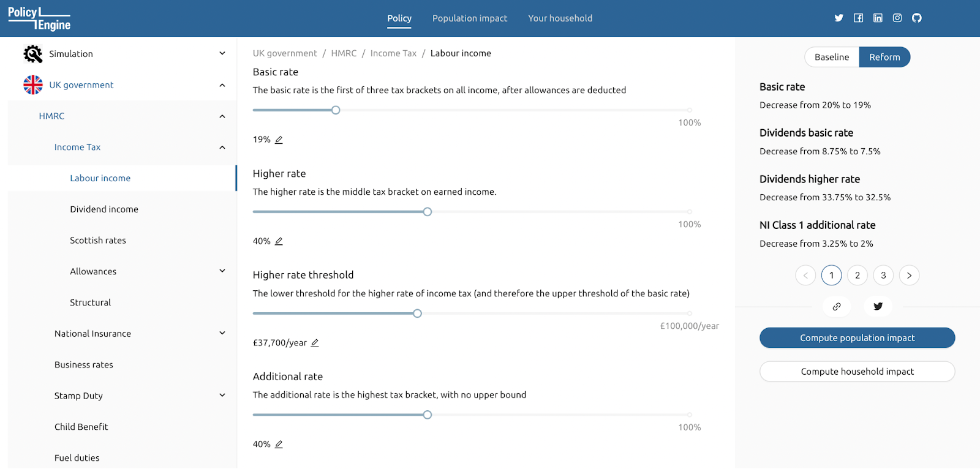Select the Reform toggle option
The height and width of the screenshot is (469, 980).
click(884, 57)
